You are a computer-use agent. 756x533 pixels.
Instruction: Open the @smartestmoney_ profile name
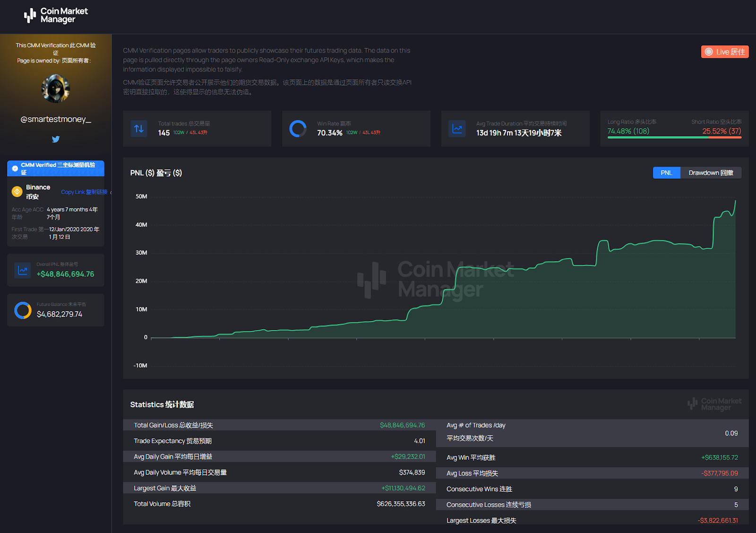coord(56,119)
